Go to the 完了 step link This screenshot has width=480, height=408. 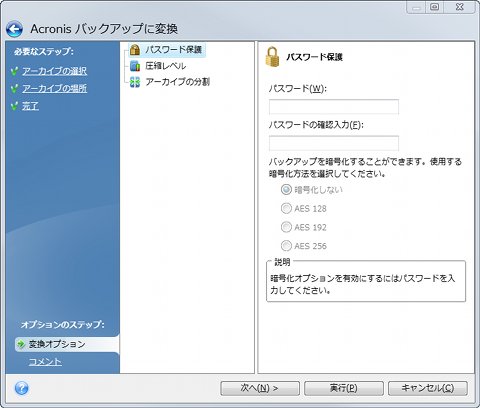click(x=30, y=106)
